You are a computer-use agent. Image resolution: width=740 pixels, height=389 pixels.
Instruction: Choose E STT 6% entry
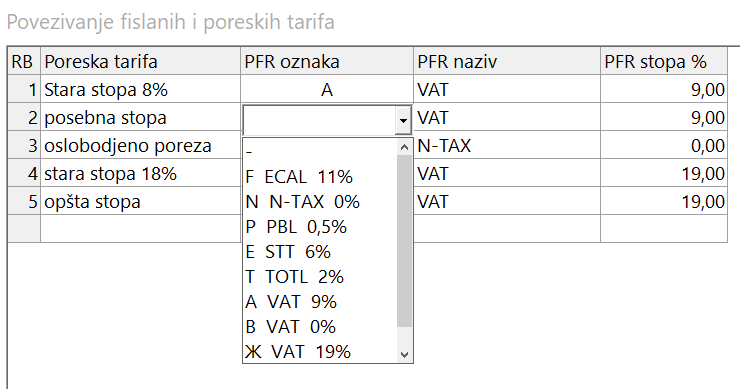click(321, 252)
